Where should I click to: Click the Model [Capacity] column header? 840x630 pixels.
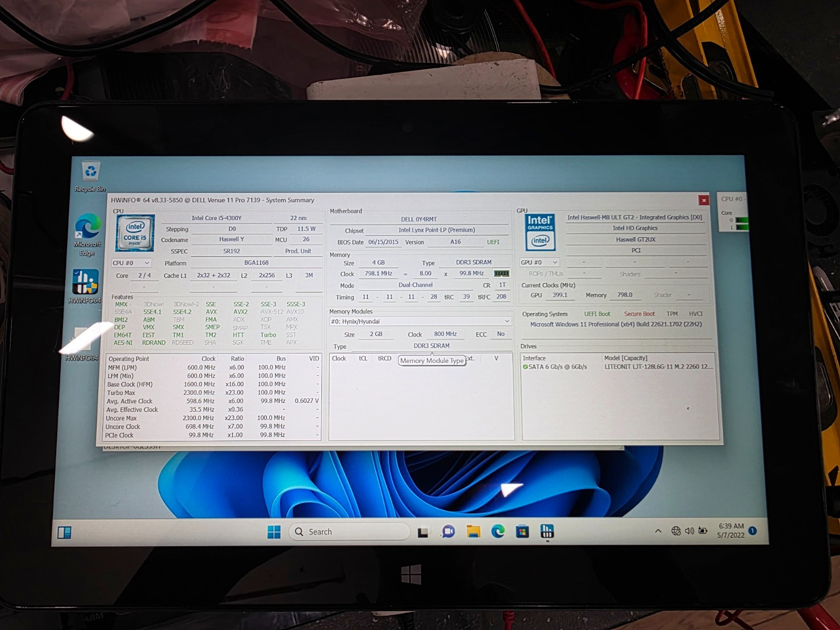626,358
